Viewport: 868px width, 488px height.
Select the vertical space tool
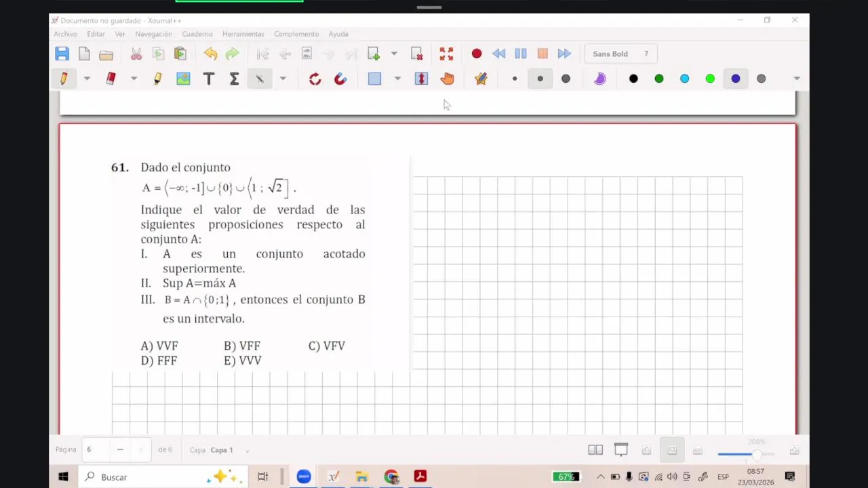point(421,79)
